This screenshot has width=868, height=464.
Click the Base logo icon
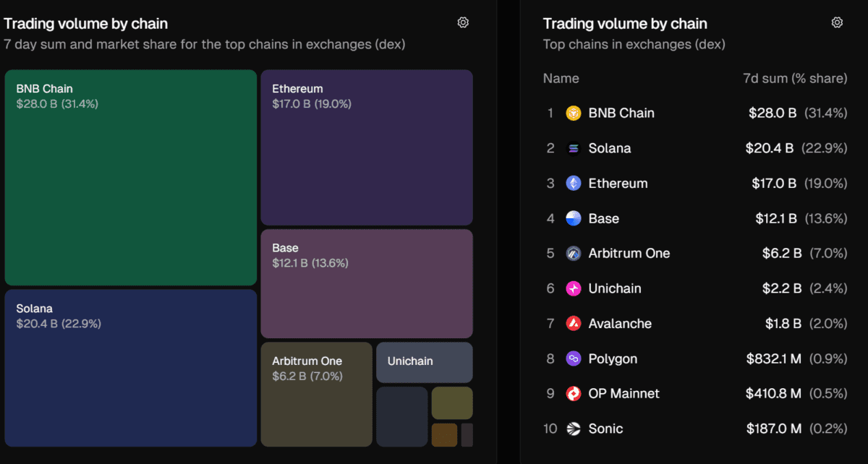coord(574,218)
